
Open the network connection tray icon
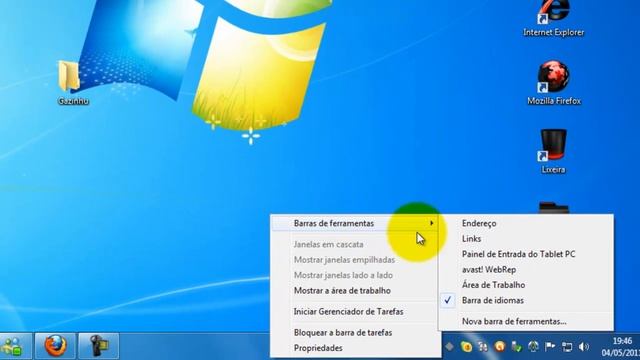coord(567,347)
